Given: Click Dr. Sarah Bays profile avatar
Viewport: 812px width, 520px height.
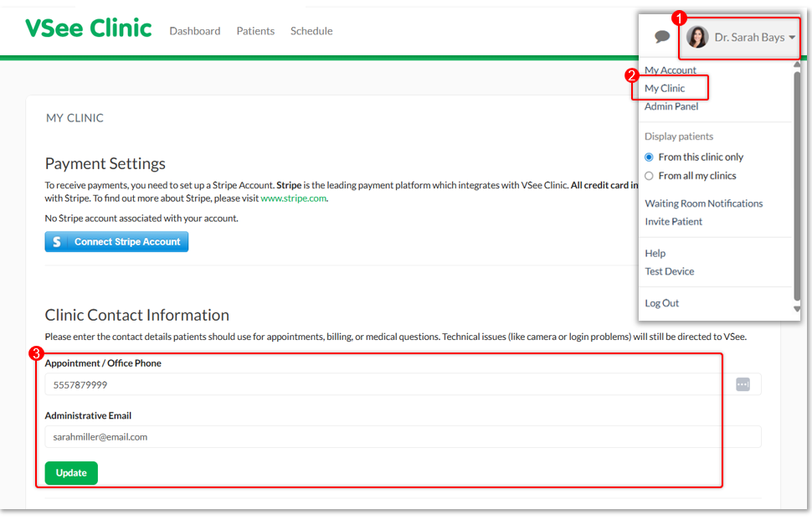Looking at the screenshot, I should 697,37.
